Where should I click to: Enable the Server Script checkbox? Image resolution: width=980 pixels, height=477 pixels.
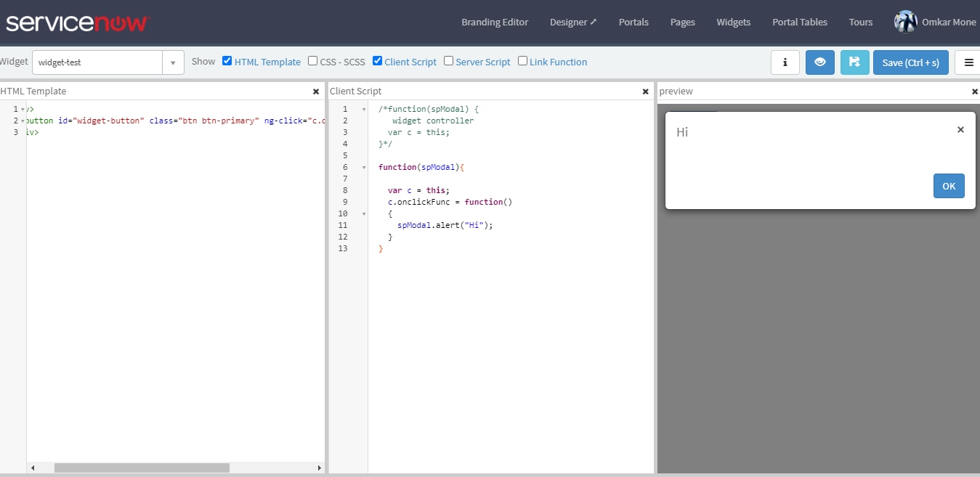click(448, 61)
